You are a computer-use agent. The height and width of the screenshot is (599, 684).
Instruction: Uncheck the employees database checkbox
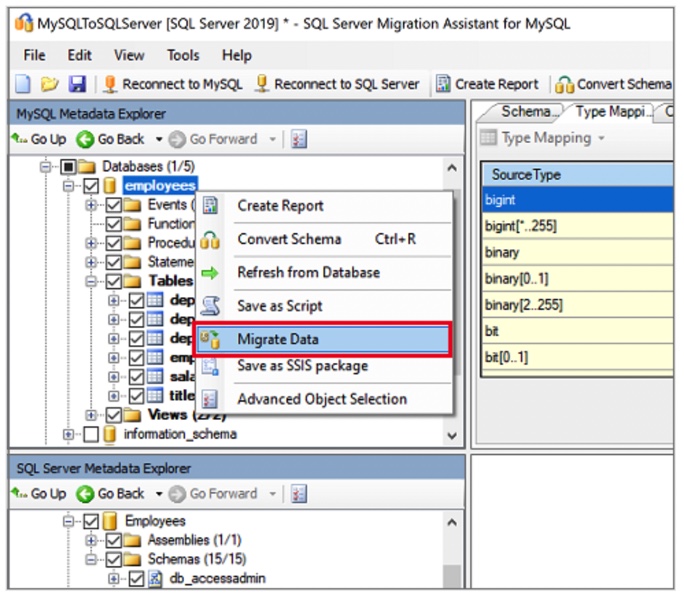[x=91, y=186]
